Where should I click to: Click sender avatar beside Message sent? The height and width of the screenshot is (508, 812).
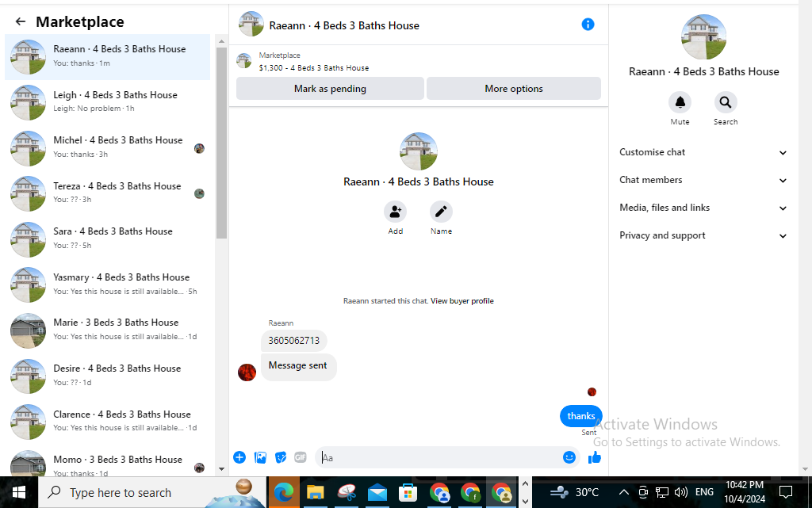(x=247, y=372)
